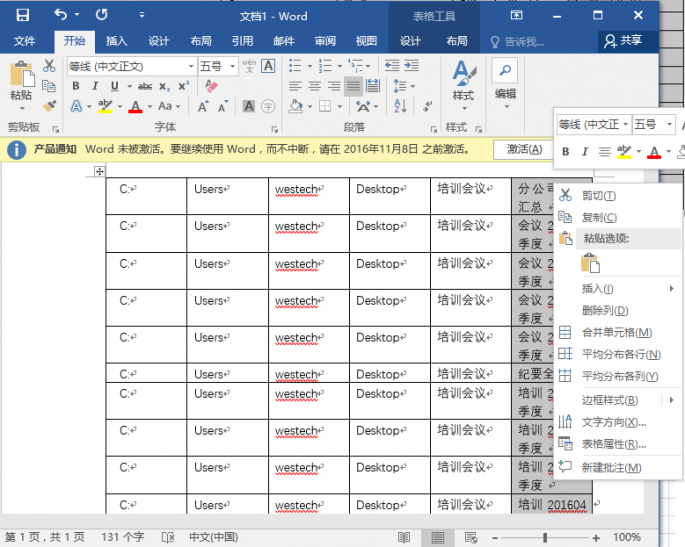Toggle subscript formatting

pyautogui.click(x=164, y=87)
